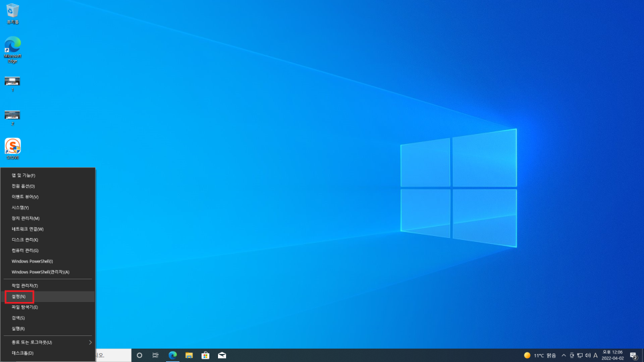Open Microsoft Edge from the taskbar
644x362 pixels.
coord(173,355)
